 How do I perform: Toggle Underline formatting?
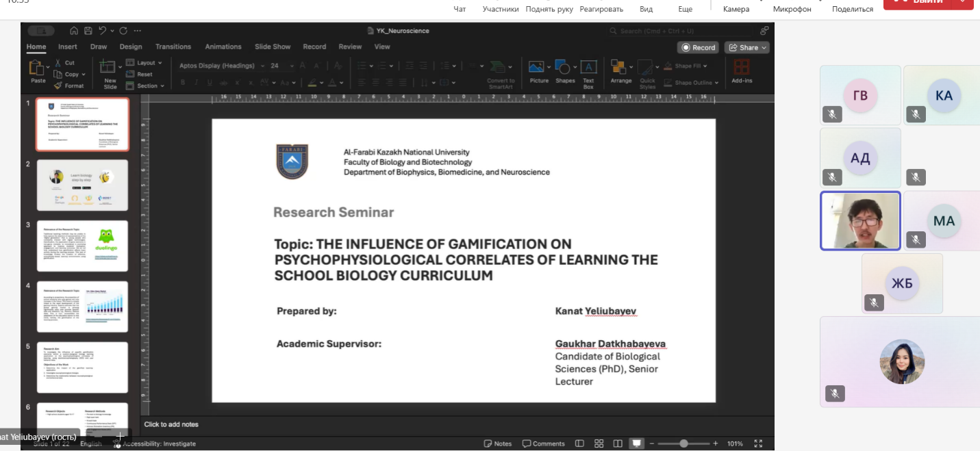tap(209, 83)
